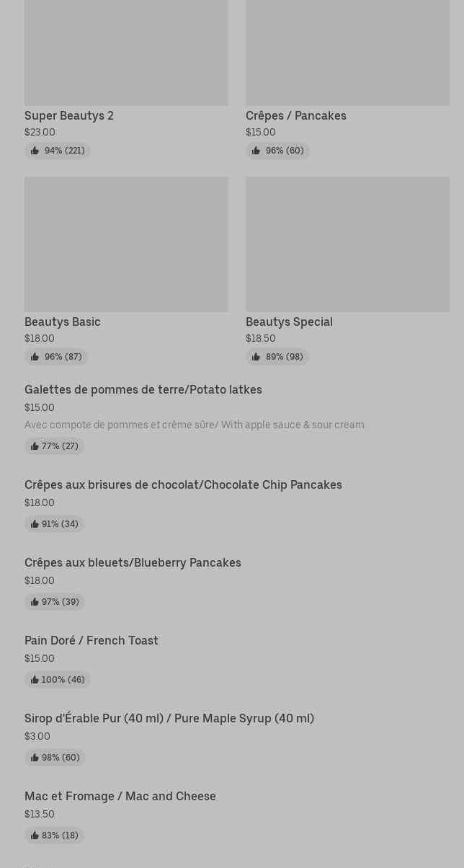Click thumbs-up icon for Blueberry Pancakes
464x868 pixels.
coord(35,602)
